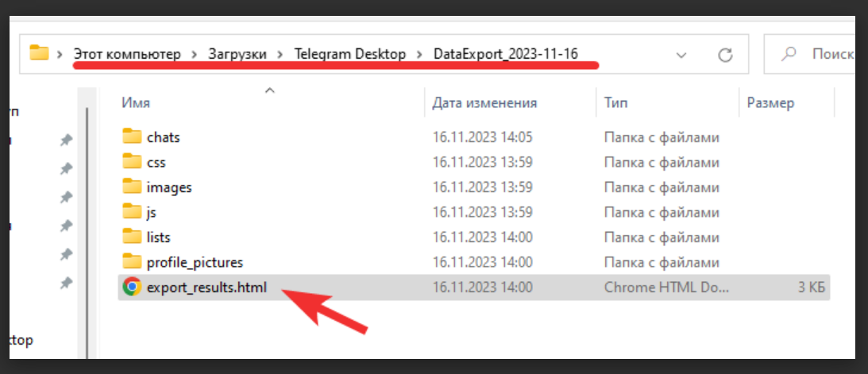The image size is (868, 374).
Task: Refresh the current folder view
Action: point(725,54)
